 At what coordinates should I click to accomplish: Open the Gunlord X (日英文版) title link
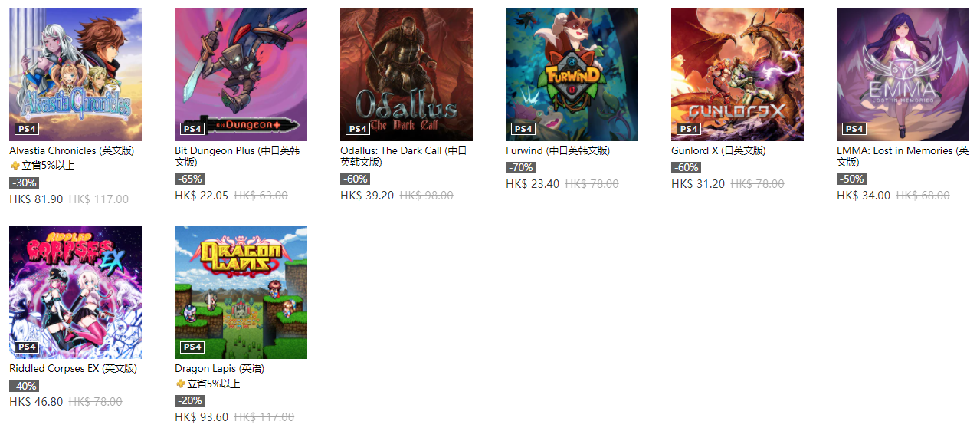[x=719, y=151]
